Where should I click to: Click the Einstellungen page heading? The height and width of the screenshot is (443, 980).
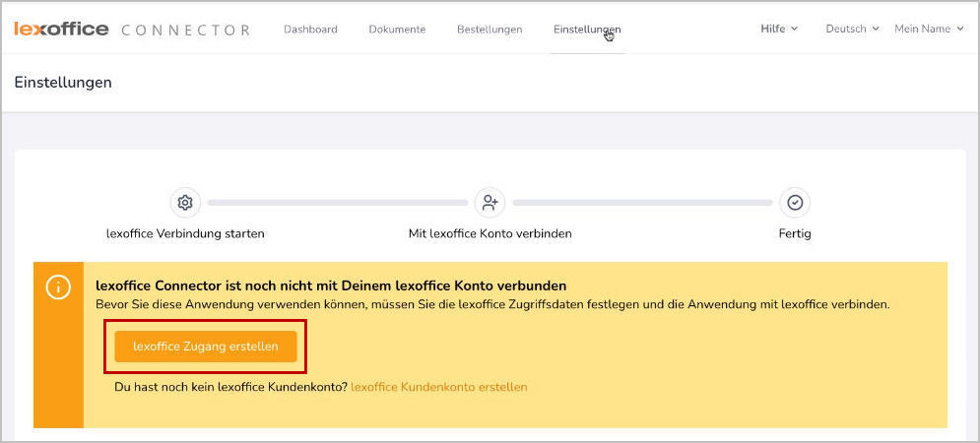[63, 83]
